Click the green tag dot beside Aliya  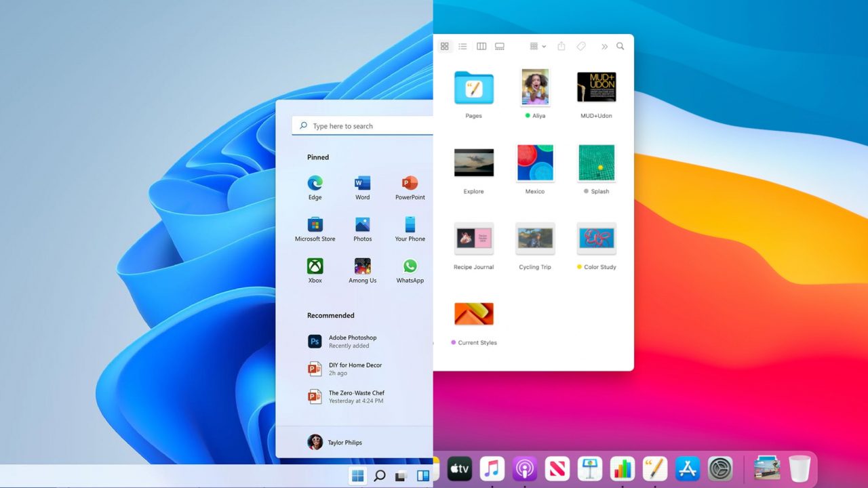click(x=528, y=115)
